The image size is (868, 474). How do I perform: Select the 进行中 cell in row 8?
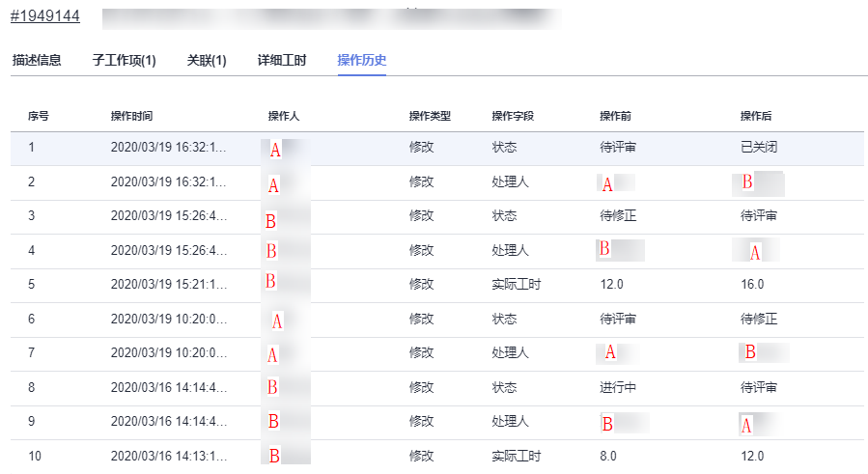pos(618,387)
